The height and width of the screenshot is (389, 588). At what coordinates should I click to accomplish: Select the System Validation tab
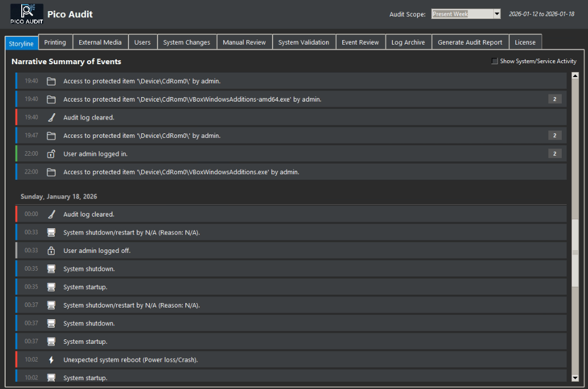(304, 41)
